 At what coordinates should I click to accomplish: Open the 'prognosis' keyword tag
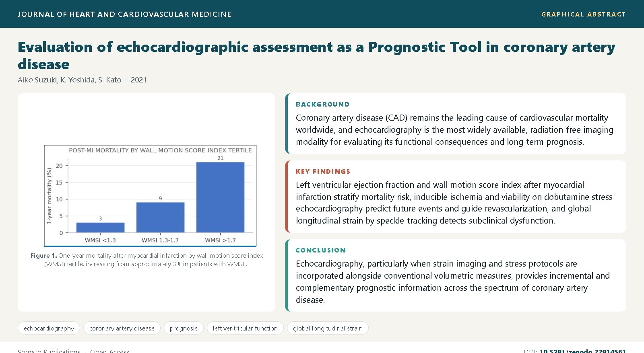click(x=184, y=328)
